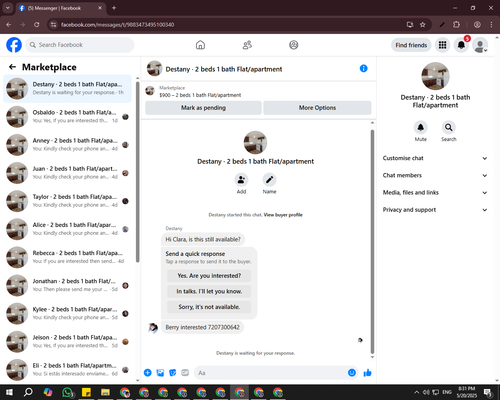The height and width of the screenshot is (400, 500).
Task: Open the Taylor conversation
Action: point(67,201)
